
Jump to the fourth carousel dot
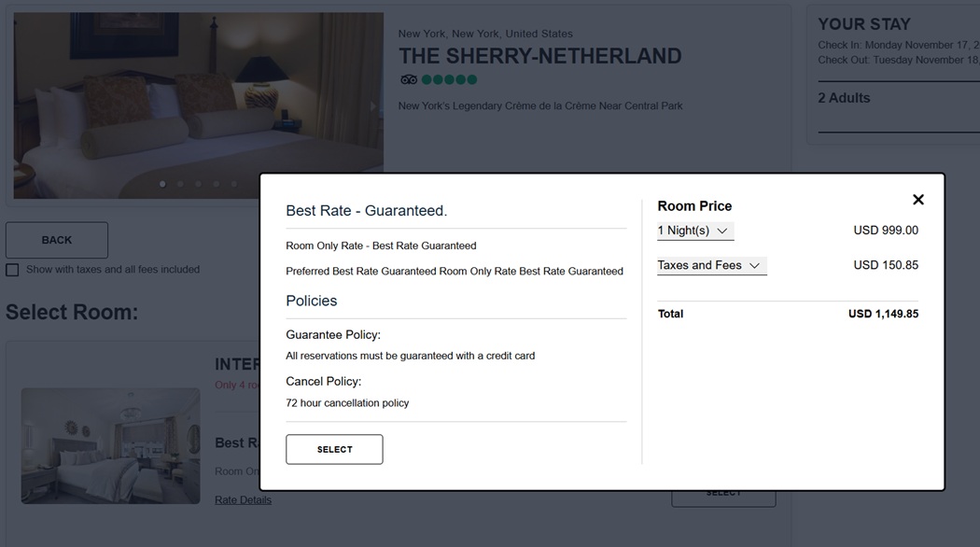[216, 184]
